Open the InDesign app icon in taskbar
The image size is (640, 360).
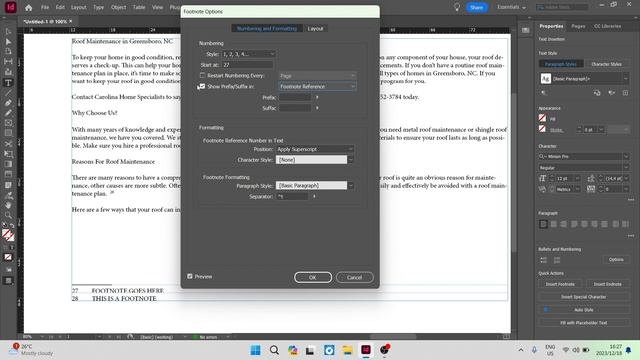[366, 350]
